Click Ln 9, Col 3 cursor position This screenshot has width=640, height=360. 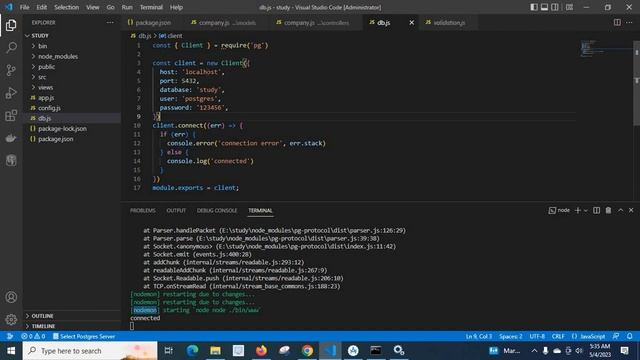tap(479, 336)
